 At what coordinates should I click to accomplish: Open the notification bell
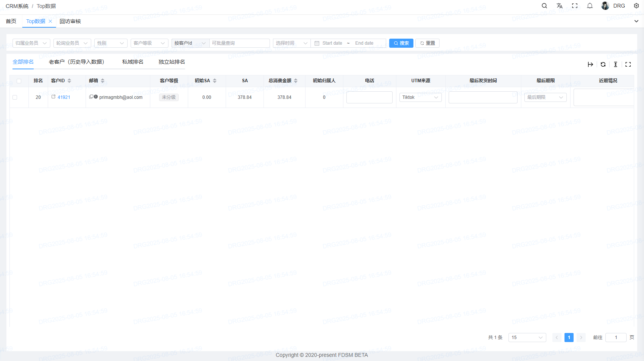[590, 6]
